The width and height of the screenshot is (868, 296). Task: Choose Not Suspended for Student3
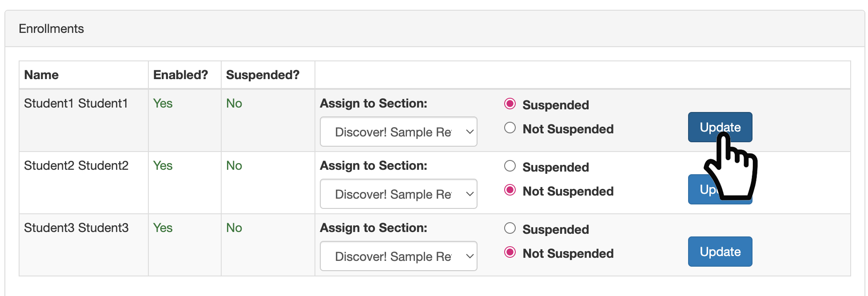[510, 252]
